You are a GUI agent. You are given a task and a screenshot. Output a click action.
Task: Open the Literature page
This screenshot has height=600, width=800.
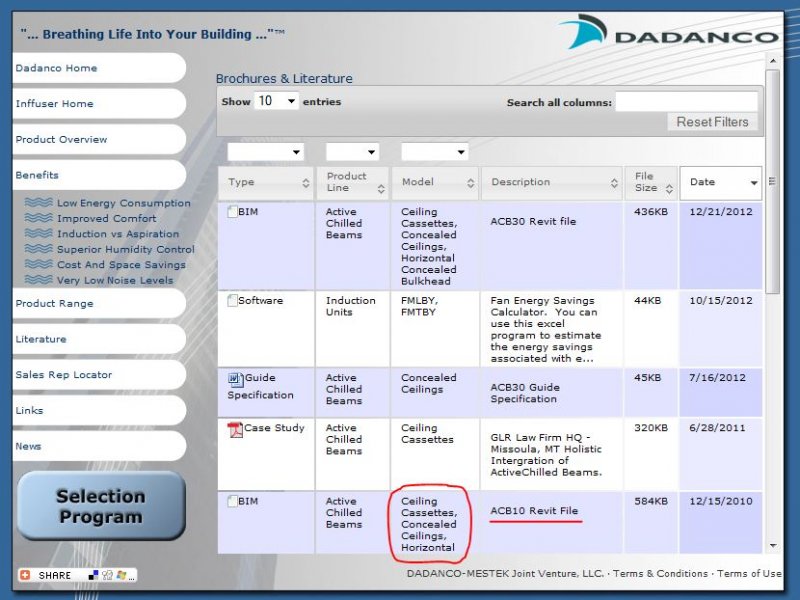click(99, 339)
